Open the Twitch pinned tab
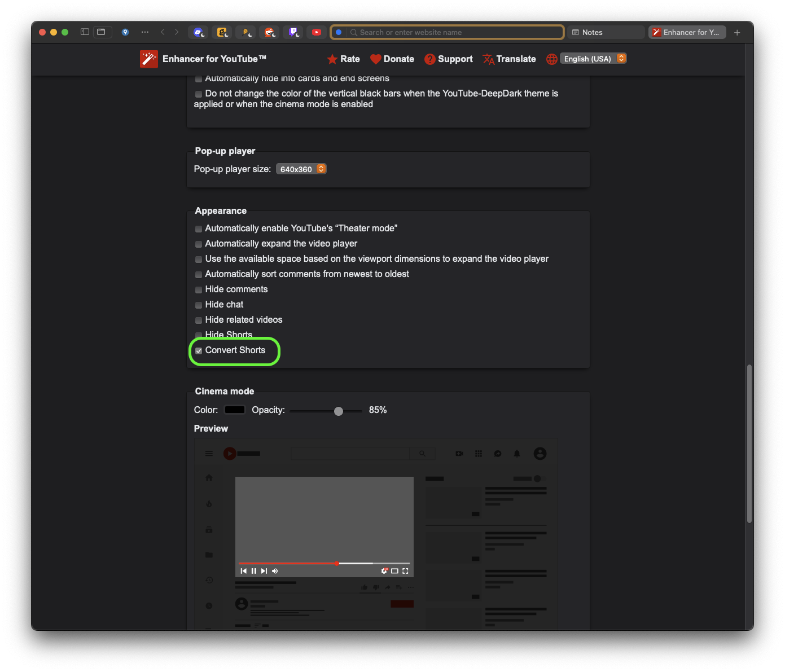 pos(293,33)
